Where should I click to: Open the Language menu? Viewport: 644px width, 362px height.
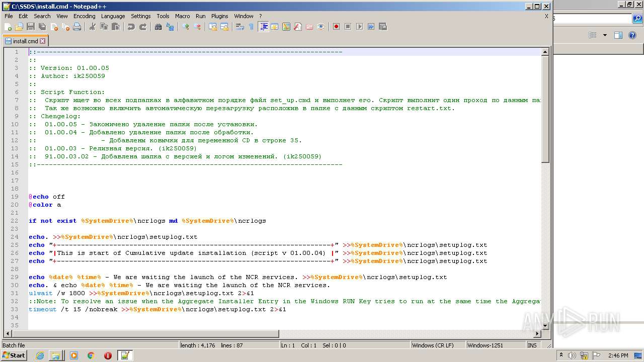113,16
